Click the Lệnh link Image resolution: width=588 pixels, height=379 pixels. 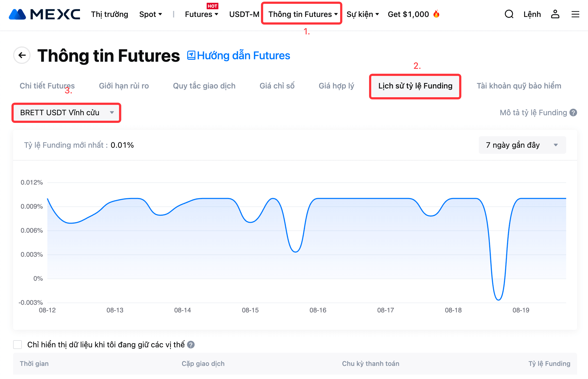[x=532, y=14]
